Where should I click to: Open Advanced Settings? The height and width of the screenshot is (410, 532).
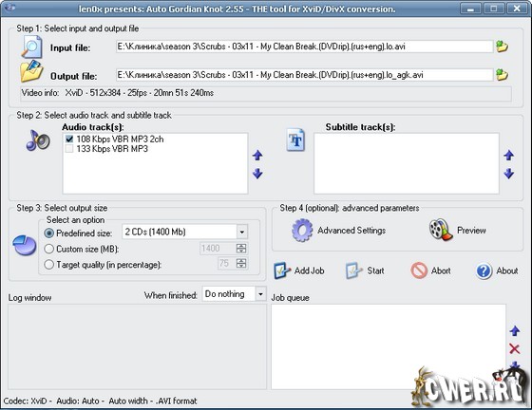351,231
